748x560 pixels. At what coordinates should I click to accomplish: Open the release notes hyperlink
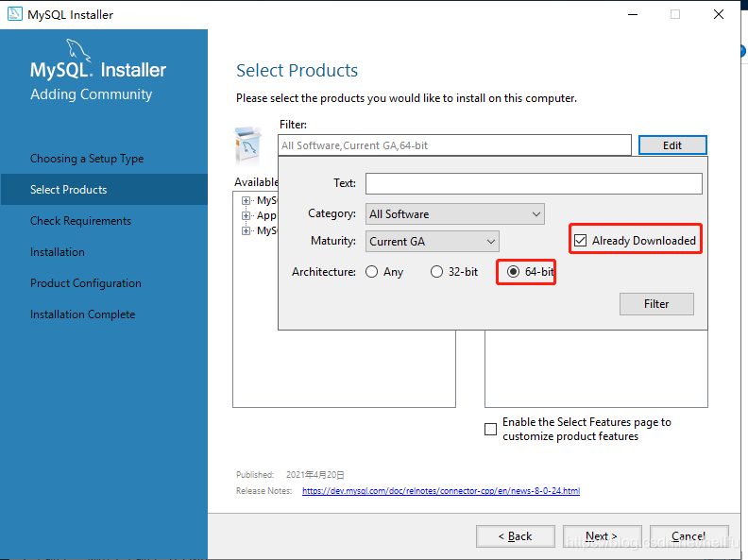pos(441,491)
